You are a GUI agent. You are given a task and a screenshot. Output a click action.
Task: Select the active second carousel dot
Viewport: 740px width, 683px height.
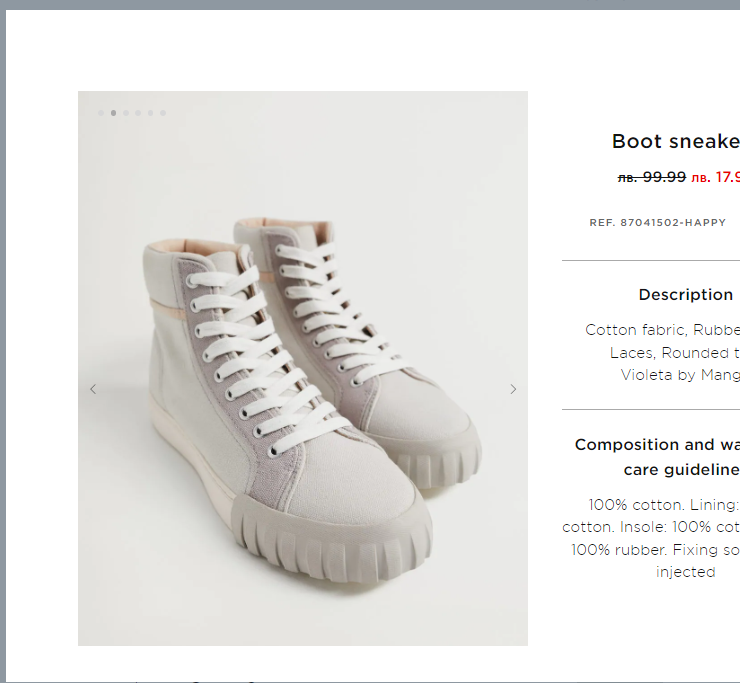(x=113, y=113)
